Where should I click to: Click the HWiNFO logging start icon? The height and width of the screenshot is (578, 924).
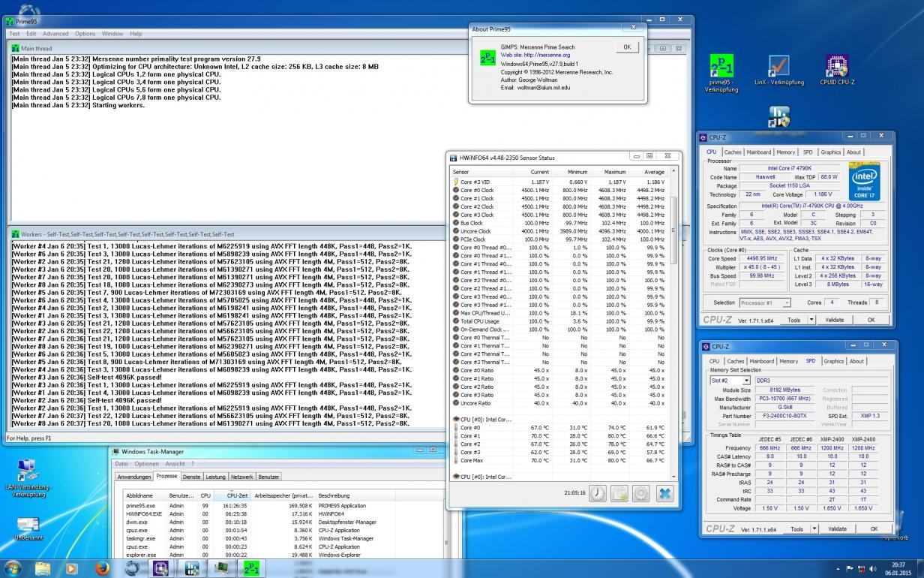[619, 493]
